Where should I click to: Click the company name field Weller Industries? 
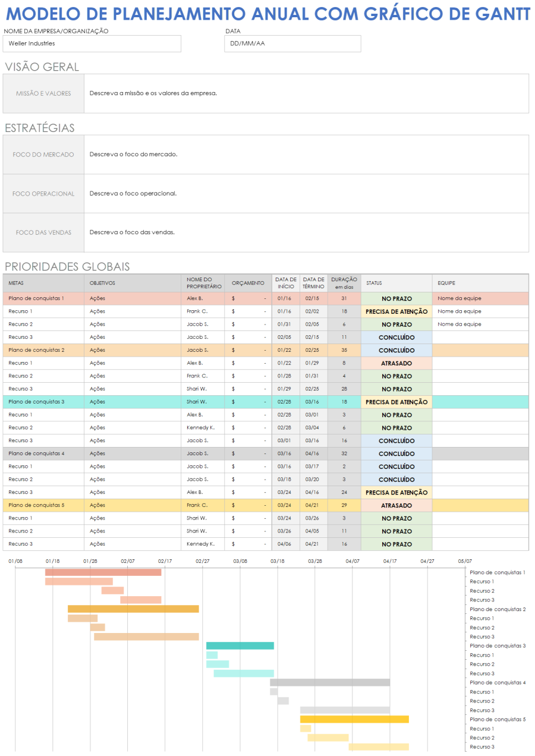point(92,43)
